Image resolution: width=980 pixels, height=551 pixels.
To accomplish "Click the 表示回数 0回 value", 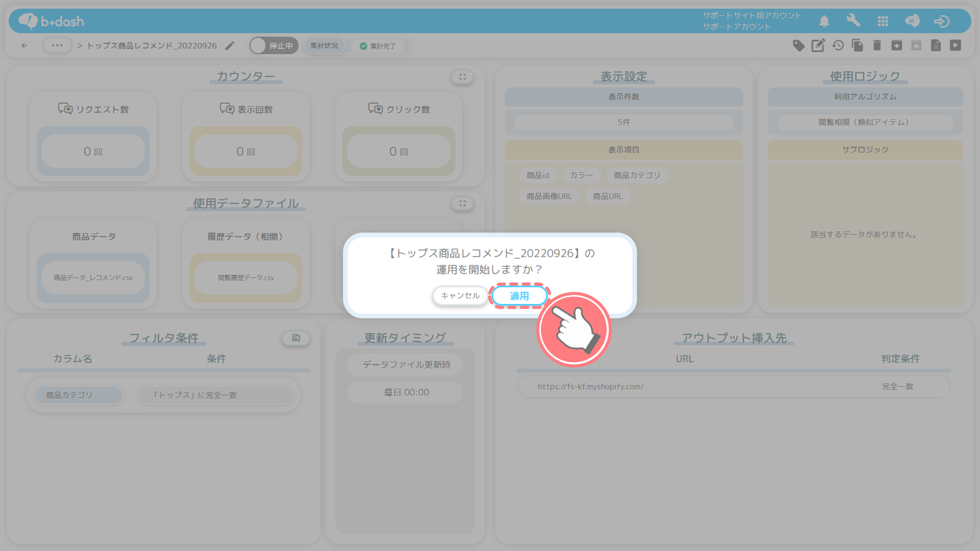I will tap(246, 151).
